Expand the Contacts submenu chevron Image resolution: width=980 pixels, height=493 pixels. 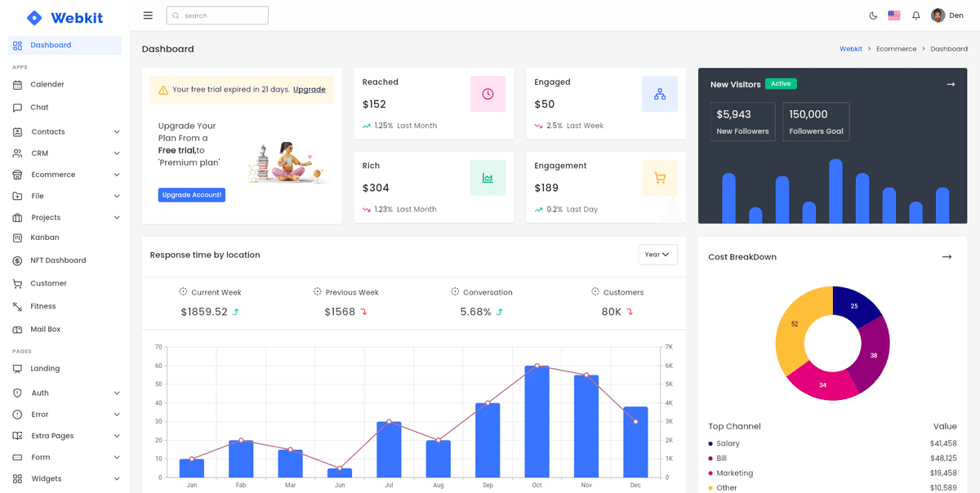tap(117, 131)
